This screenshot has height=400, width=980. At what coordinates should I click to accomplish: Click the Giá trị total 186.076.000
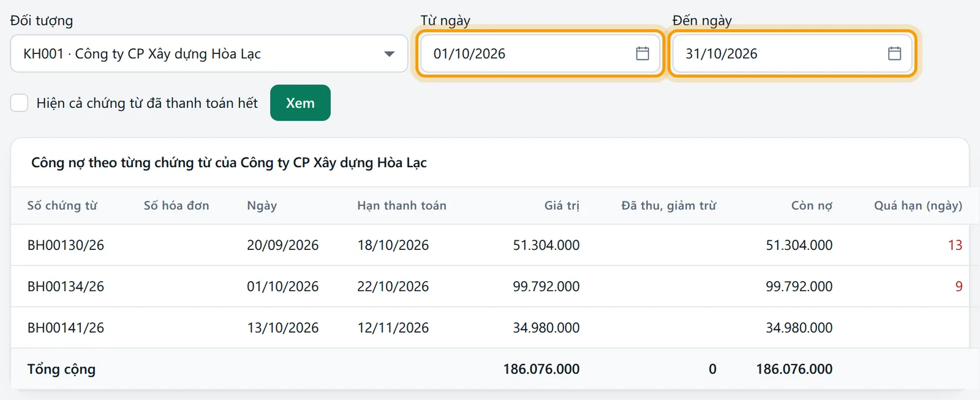tap(541, 369)
